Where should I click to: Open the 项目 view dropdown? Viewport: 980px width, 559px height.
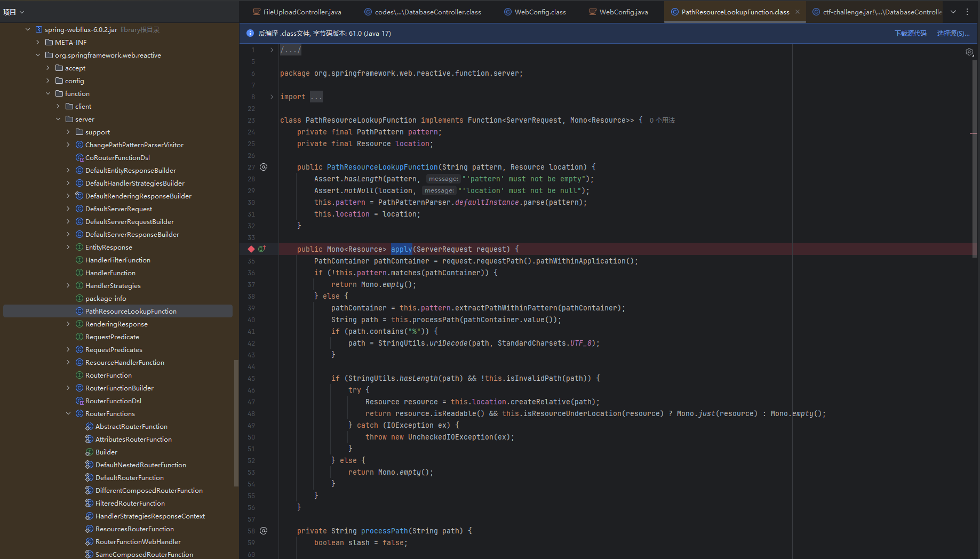coord(14,12)
